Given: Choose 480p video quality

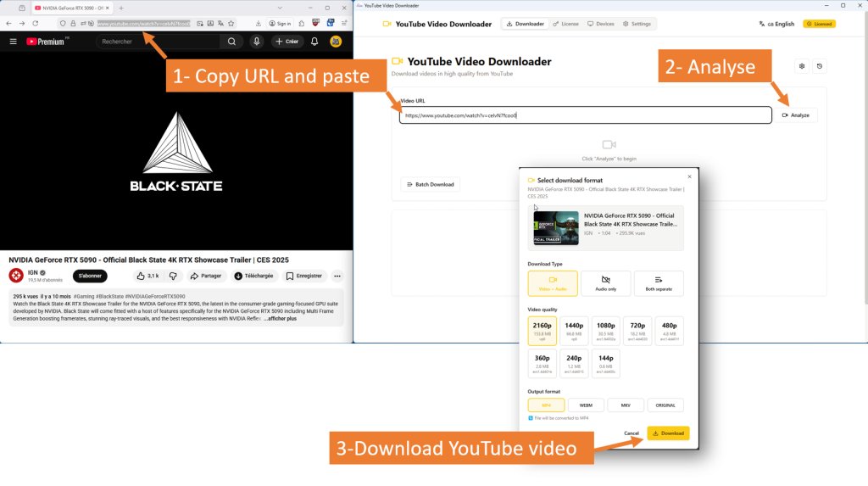Looking at the screenshot, I should pos(670,331).
